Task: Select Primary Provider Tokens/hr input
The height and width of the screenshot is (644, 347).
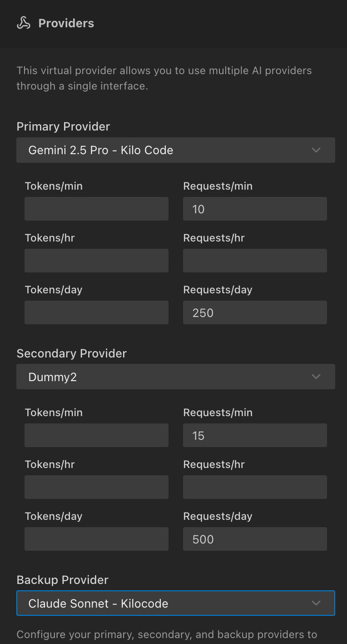Action: [96, 261]
